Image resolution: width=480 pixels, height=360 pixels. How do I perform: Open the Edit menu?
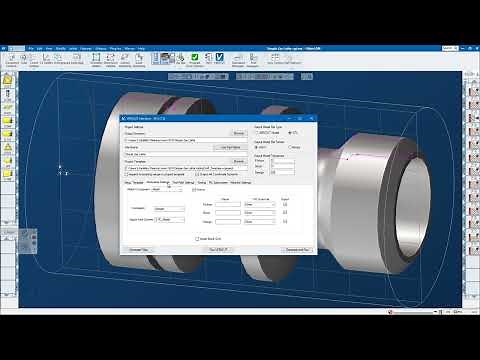[39, 48]
